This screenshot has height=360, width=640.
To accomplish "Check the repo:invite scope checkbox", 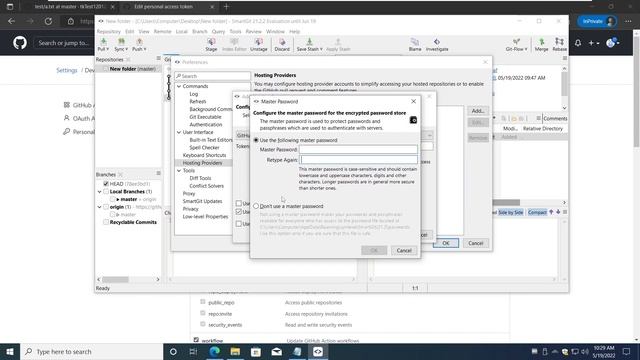I will 202,313.
